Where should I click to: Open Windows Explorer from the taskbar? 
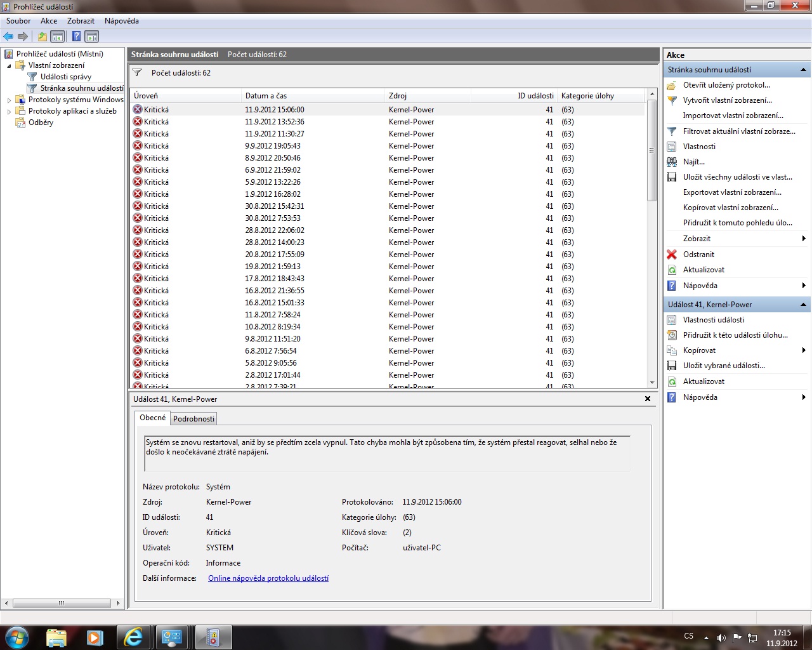click(56, 637)
